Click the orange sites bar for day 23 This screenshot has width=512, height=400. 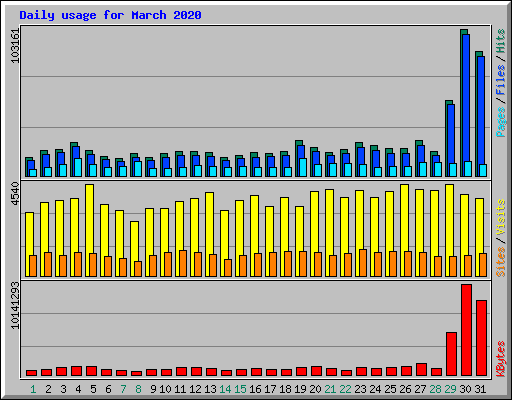tap(363, 263)
